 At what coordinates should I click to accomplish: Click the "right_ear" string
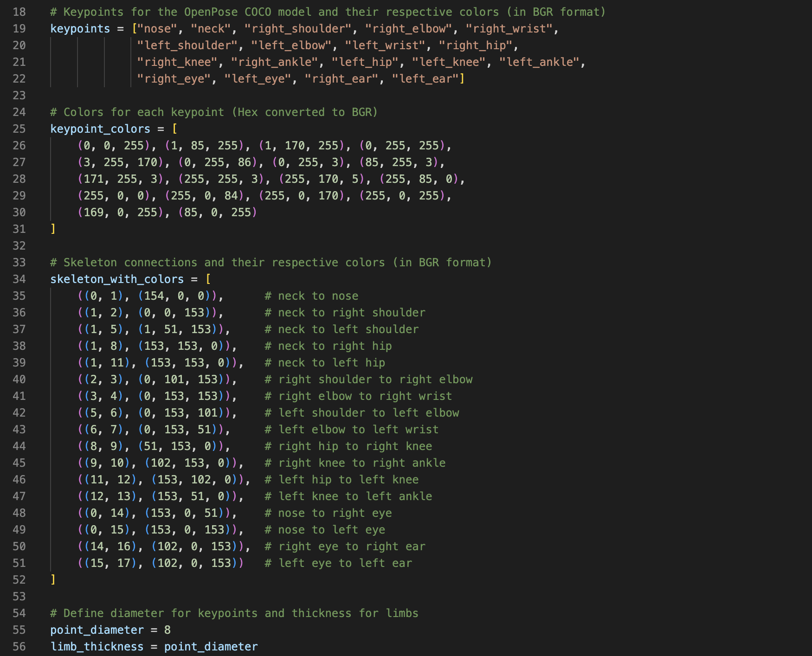[342, 79]
